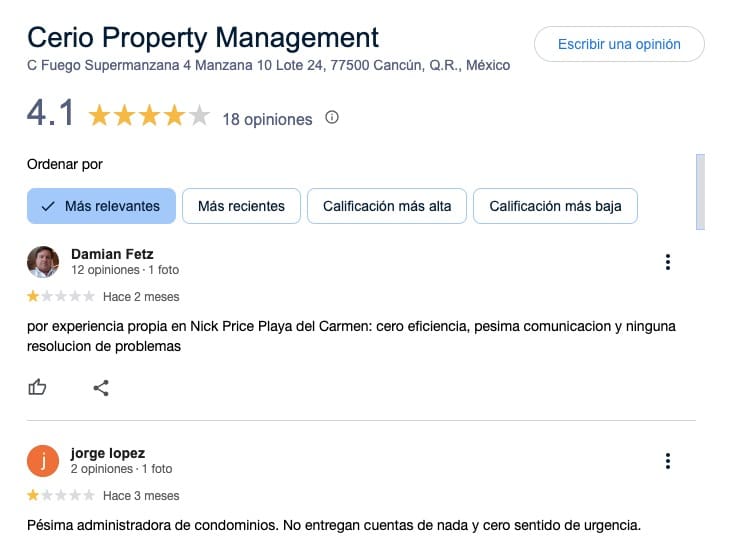This screenshot has width=739, height=559.
Task: Sort by Calificación más baja
Action: coord(555,206)
